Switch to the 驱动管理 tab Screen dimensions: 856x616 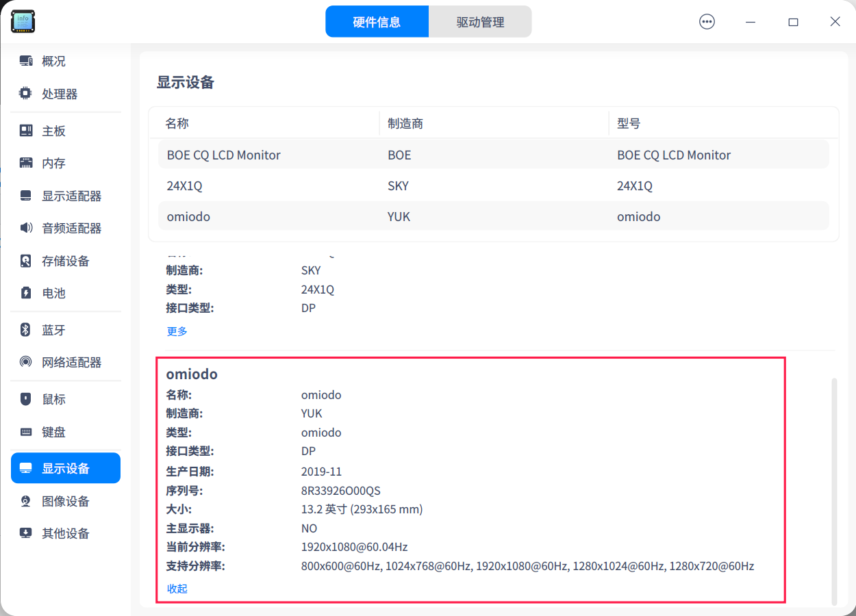pyautogui.click(x=480, y=21)
